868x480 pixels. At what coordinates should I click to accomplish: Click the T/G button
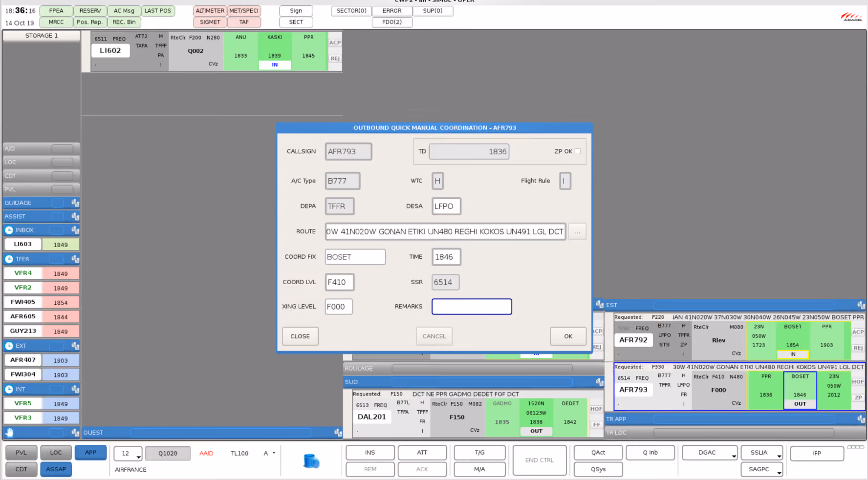[479, 453]
